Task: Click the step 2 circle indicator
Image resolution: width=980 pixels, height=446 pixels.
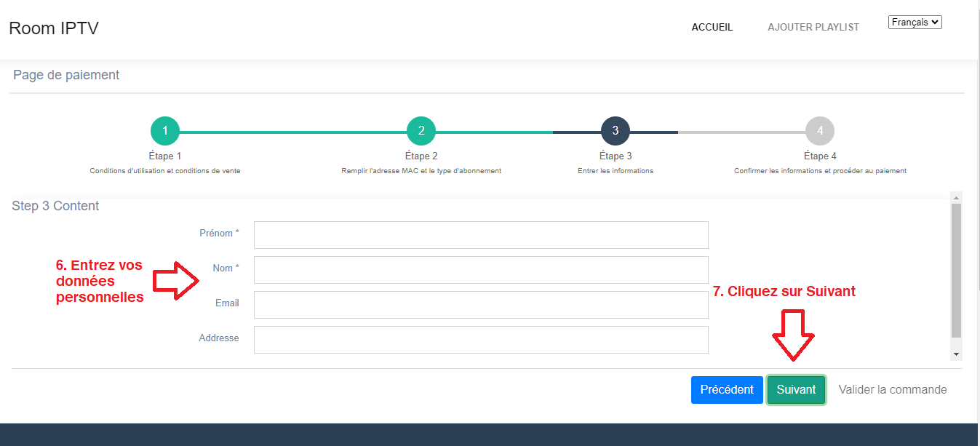Action: [x=421, y=131]
